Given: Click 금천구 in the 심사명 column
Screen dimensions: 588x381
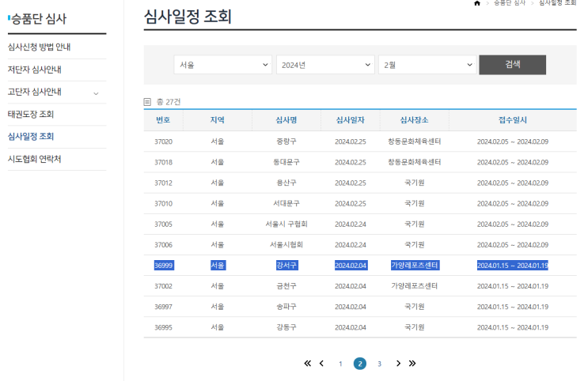Looking at the screenshot, I should click(x=286, y=286).
